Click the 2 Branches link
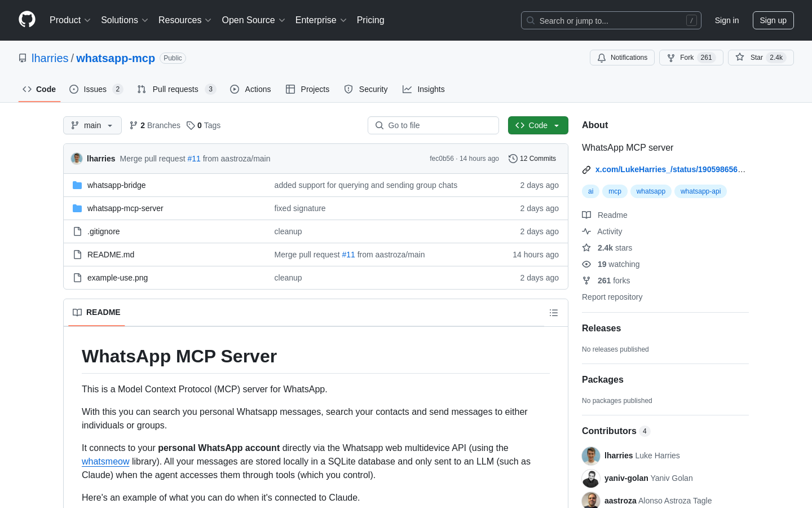Image resolution: width=812 pixels, height=508 pixels. point(155,125)
